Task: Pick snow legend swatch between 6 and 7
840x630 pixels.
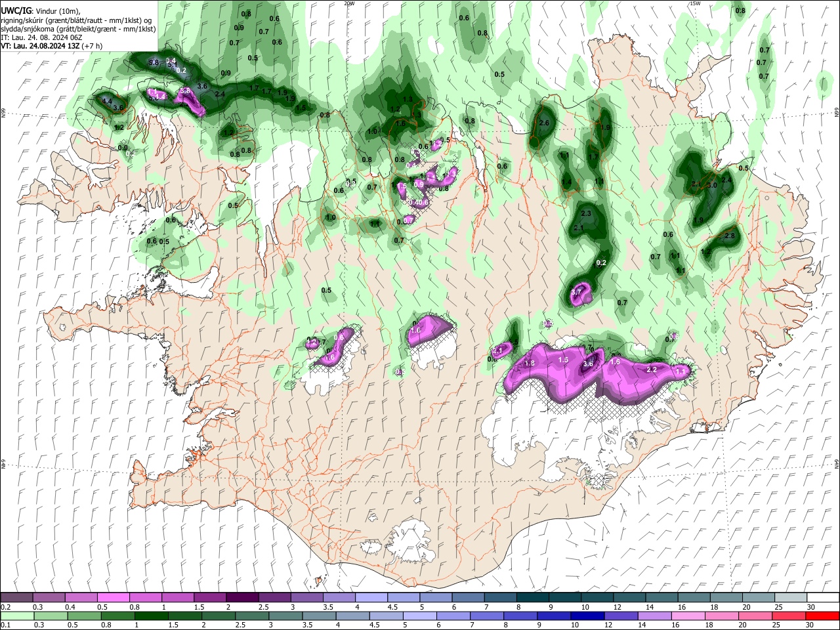Action: [468, 597]
